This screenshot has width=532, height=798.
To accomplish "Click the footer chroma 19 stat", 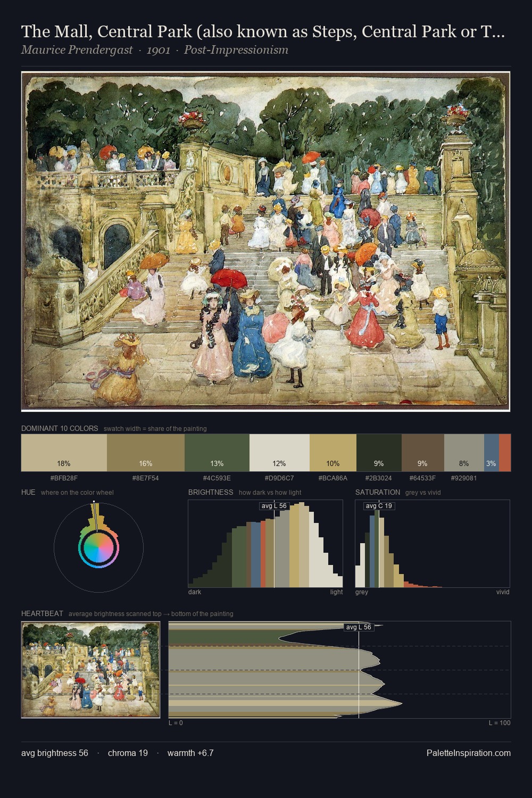I will click(x=128, y=753).
